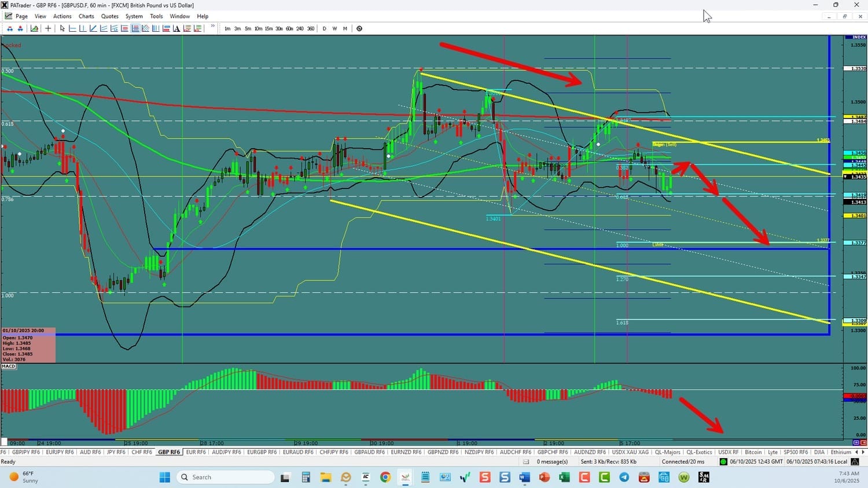Viewport: 868px width, 488px height.
Task: Click the first red-blue people icon
Action: (10, 28)
